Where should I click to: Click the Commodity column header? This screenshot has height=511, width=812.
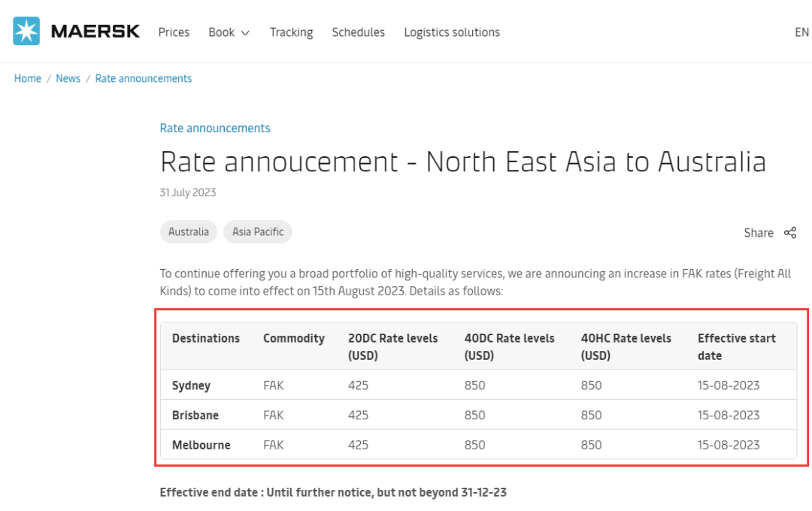point(294,338)
